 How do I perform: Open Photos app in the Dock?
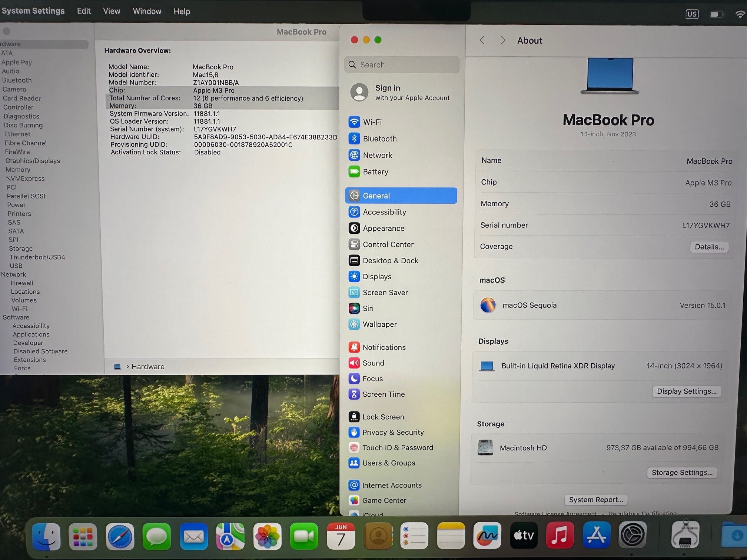click(267, 536)
